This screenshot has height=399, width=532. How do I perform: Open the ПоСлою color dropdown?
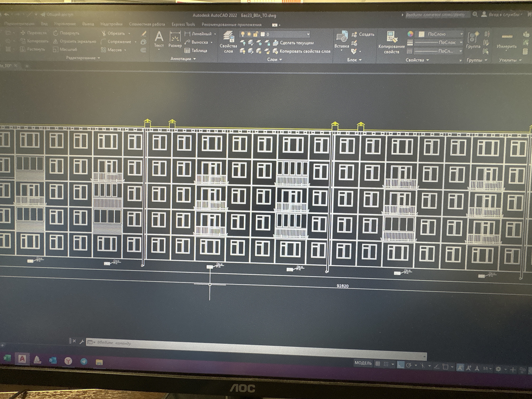[x=440, y=34]
